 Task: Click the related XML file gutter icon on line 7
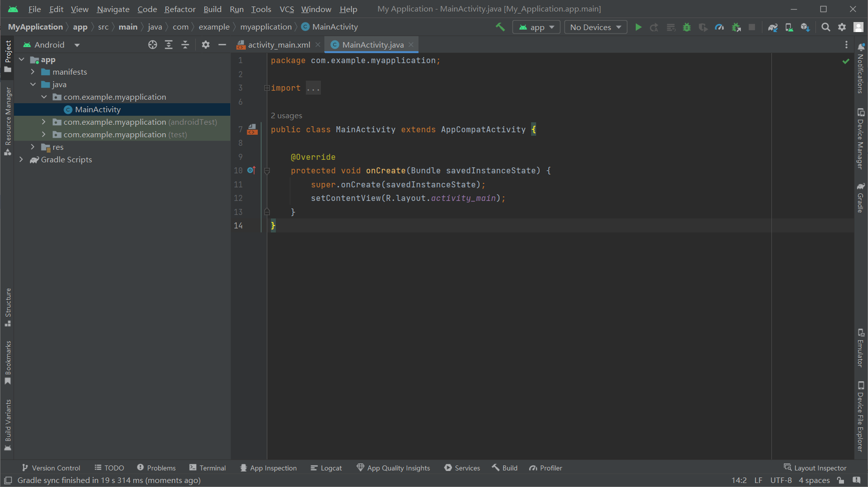coord(252,129)
